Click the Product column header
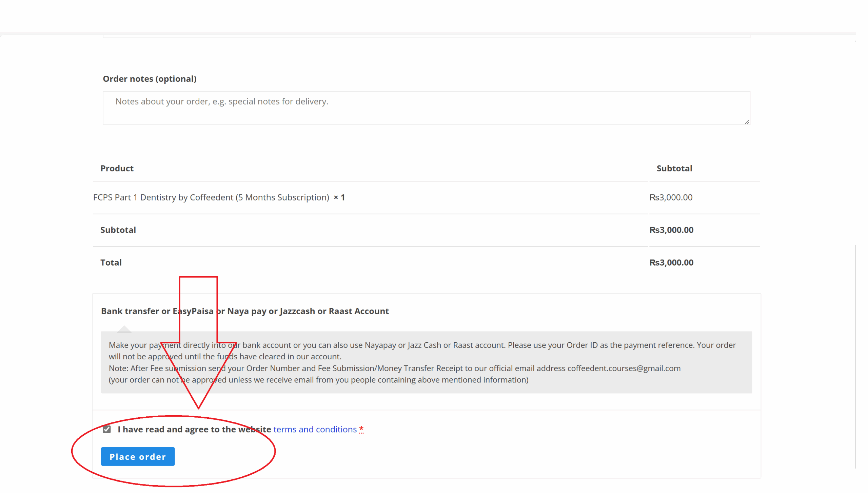The width and height of the screenshot is (868, 493). pos(117,168)
